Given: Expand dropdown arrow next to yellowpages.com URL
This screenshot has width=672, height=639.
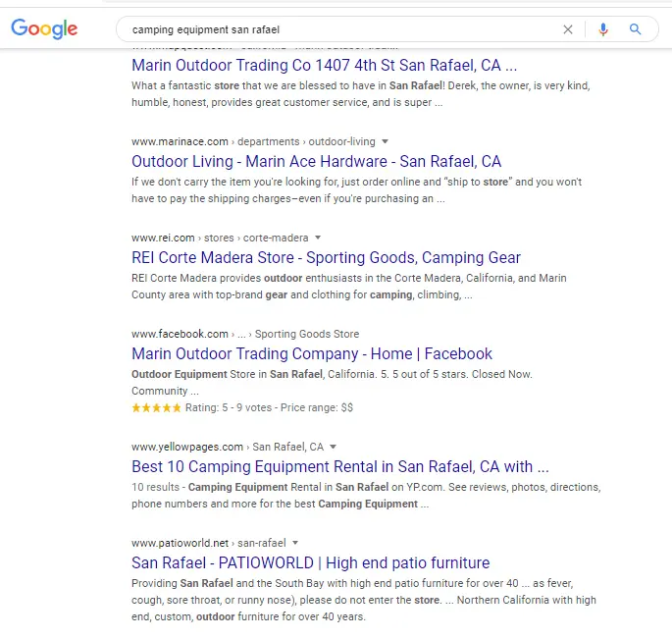Looking at the screenshot, I should (x=333, y=447).
